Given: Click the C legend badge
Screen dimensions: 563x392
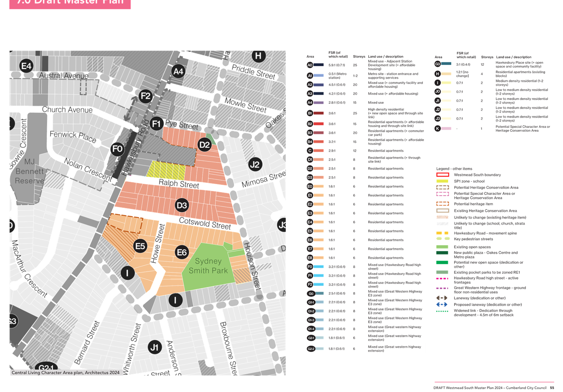Looking at the screenshot, I should 310,150.
